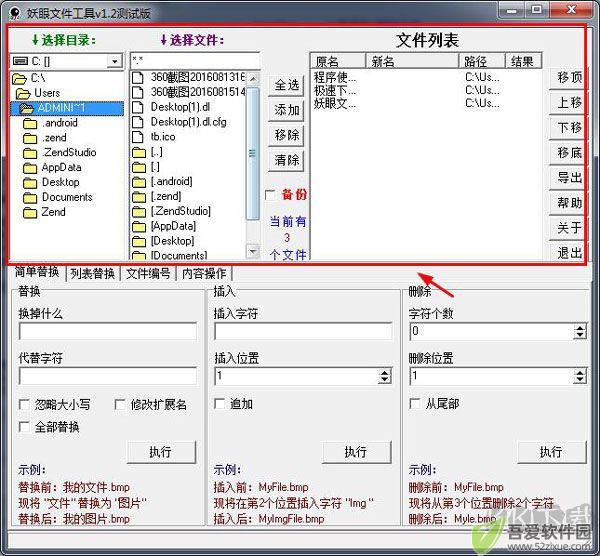Screen dimensions: 600x556
Task: Click the Desktop folder icon in directory tree
Action: tap(30, 183)
